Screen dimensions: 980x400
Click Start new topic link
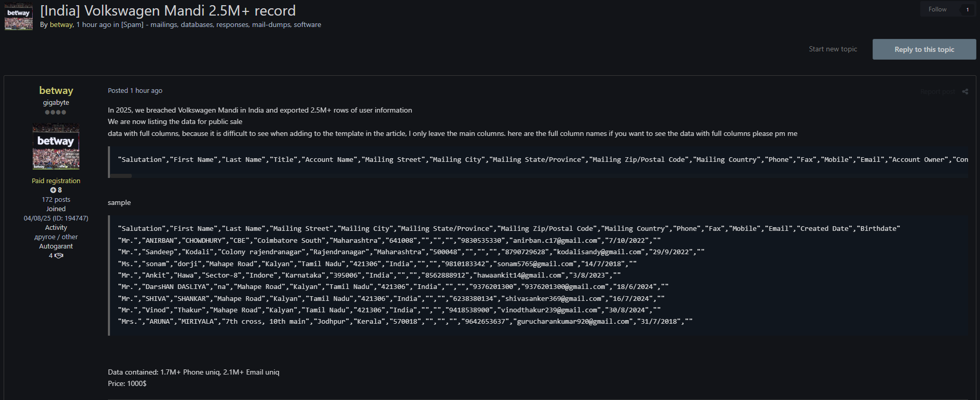pyautogui.click(x=833, y=49)
